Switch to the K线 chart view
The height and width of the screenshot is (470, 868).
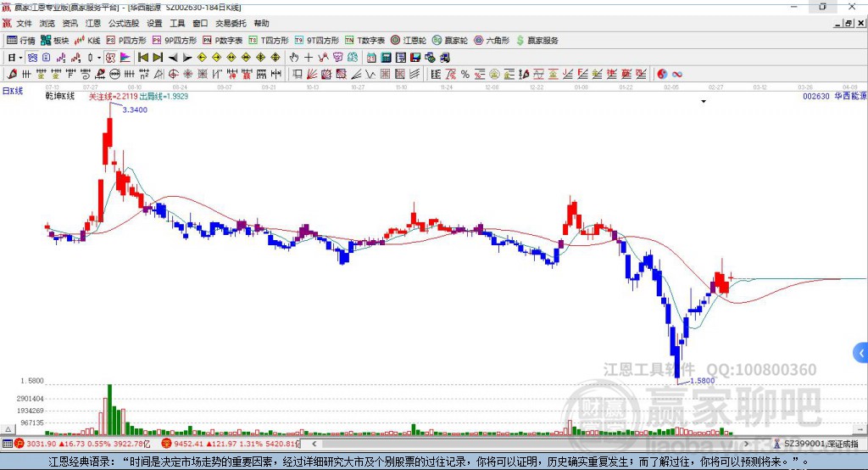click(87, 41)
